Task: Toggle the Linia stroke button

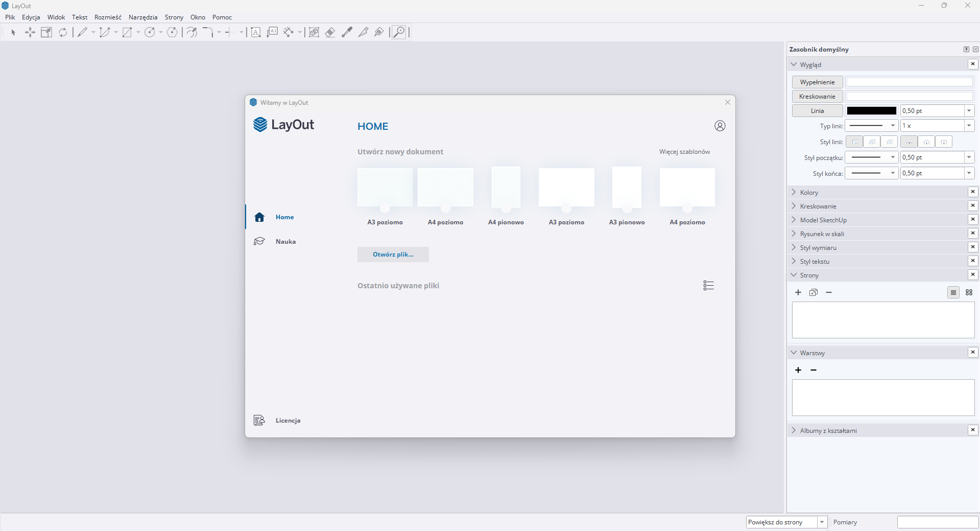Action: pos(817,110)
